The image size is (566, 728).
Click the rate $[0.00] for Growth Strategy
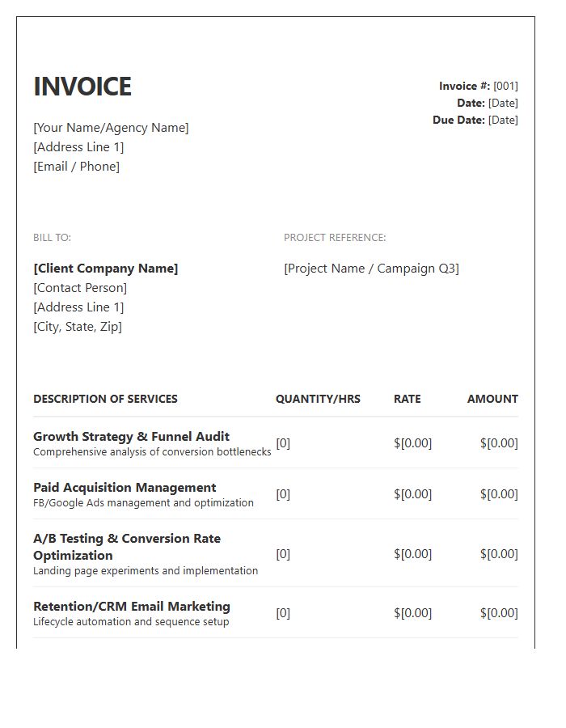pos(413,443)
